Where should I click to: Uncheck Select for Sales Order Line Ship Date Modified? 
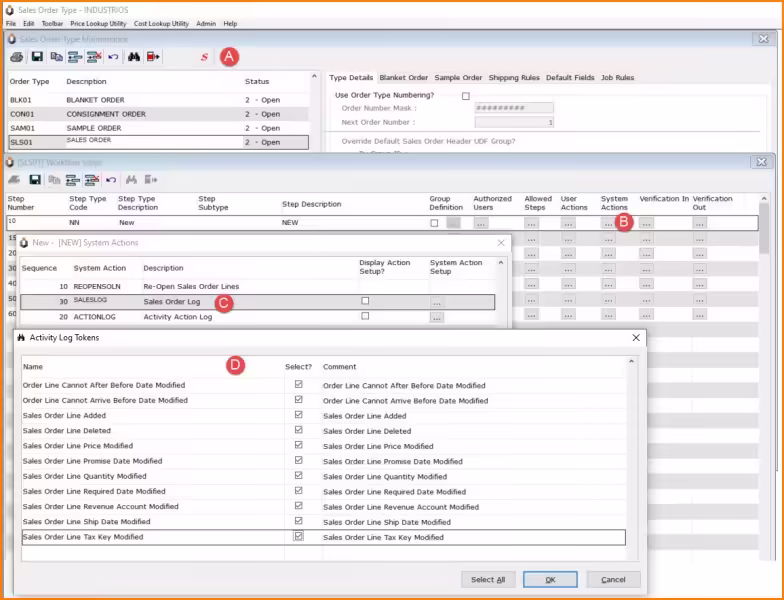point(298,520)
